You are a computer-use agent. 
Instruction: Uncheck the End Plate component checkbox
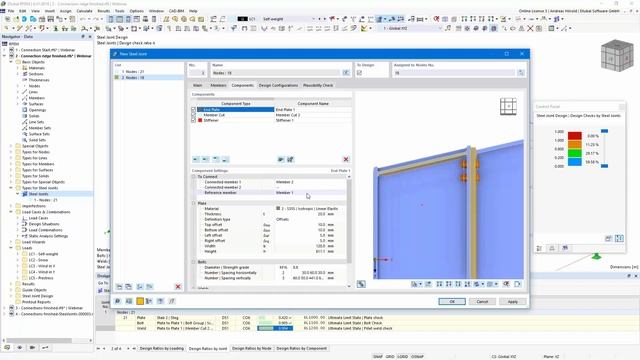(x=193, y=110)
